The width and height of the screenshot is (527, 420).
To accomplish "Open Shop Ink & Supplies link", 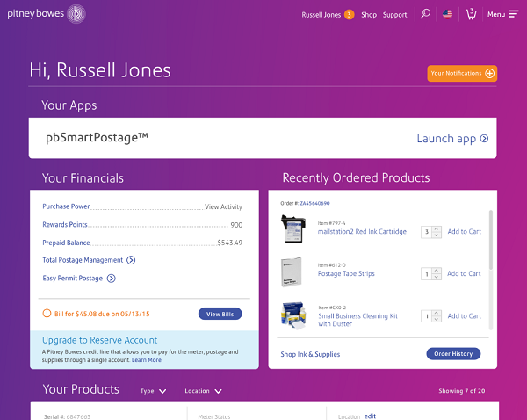I will 310,354.
